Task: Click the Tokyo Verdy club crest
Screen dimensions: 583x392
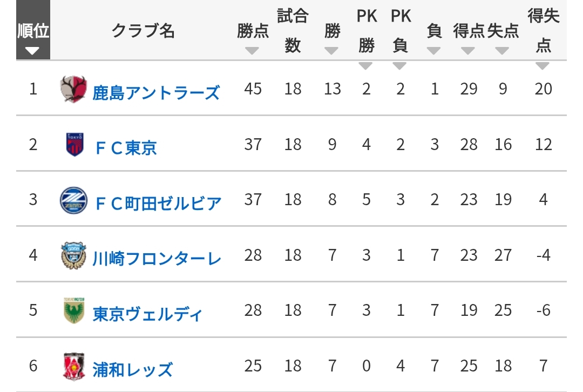Action: pos(73,310)
